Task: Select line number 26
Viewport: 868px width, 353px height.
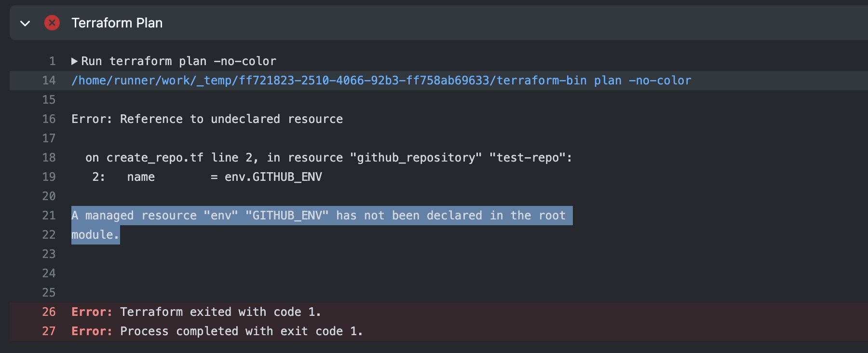Action: tap(49, 312)
